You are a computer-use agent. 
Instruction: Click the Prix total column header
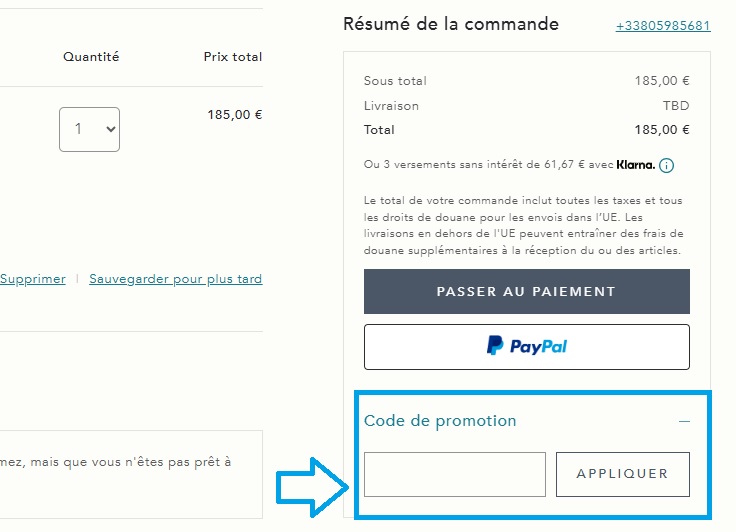[232, 57]
